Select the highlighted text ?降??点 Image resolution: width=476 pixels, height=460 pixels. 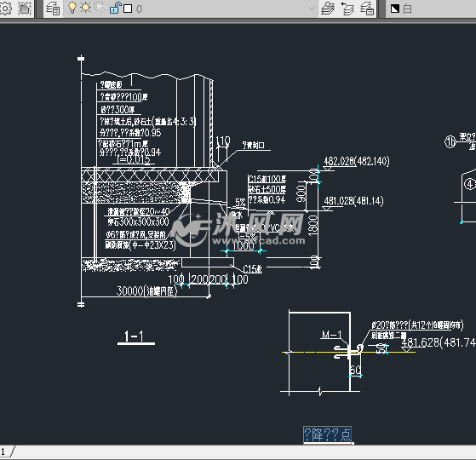328,434
